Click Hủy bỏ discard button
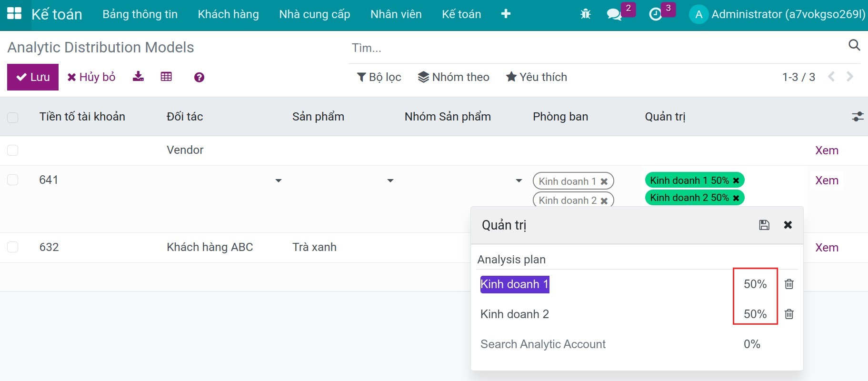868x381 pixels. point(91,77)
